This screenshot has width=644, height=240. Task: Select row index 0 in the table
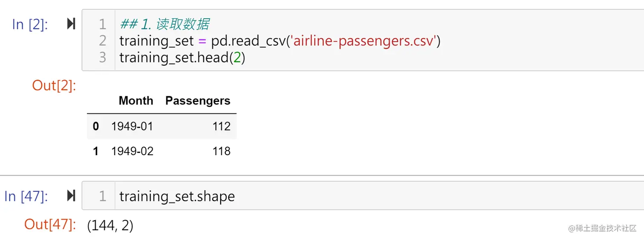pyautogui.click(x=96, y=126)
